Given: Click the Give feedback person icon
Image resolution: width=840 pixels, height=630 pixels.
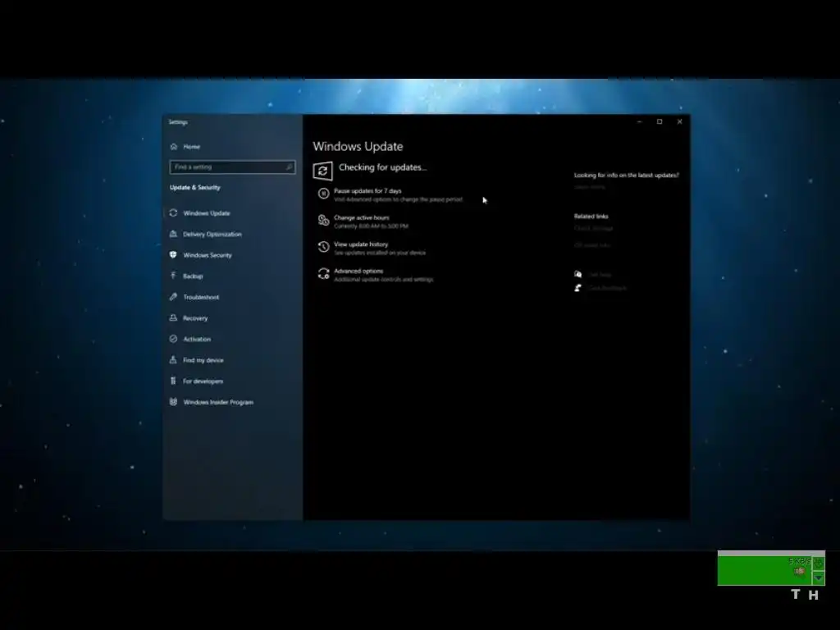Looking at the screenshot, I should [x=578, y=288].
